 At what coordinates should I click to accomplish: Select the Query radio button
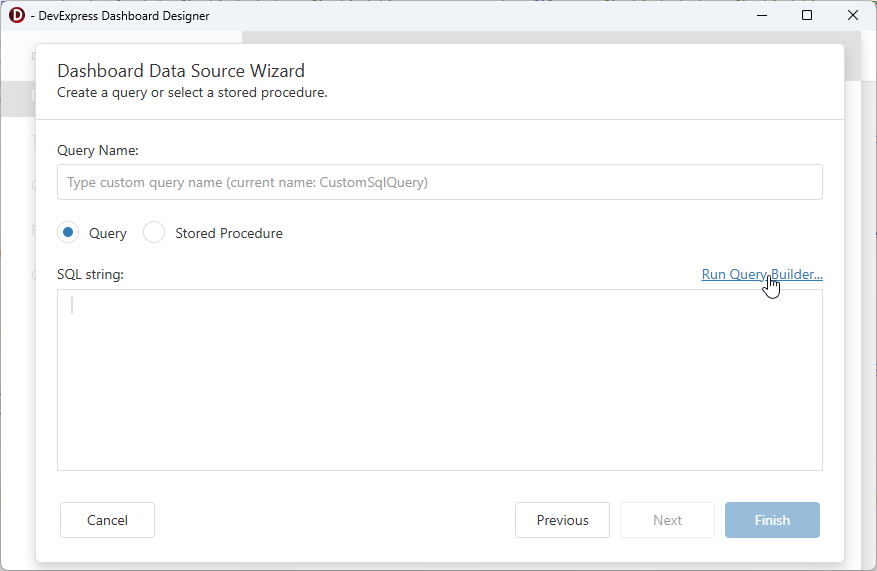[x=68, y=232]
